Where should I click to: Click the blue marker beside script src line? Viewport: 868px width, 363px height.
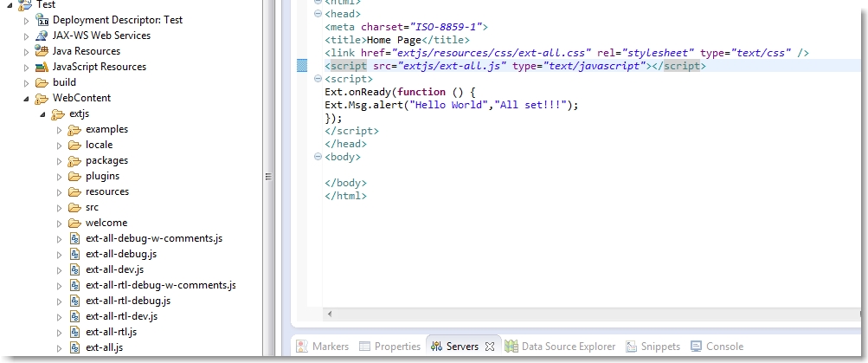(x=302, y=66)
